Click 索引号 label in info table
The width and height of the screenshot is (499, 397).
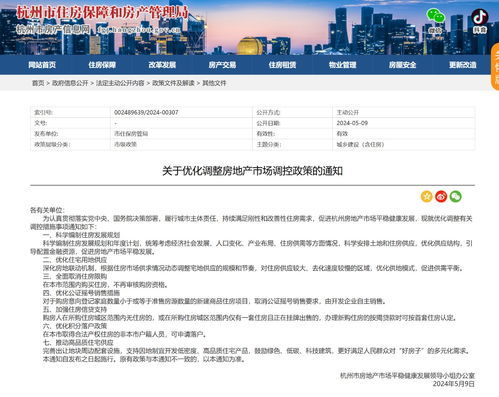tap(43, 112)
